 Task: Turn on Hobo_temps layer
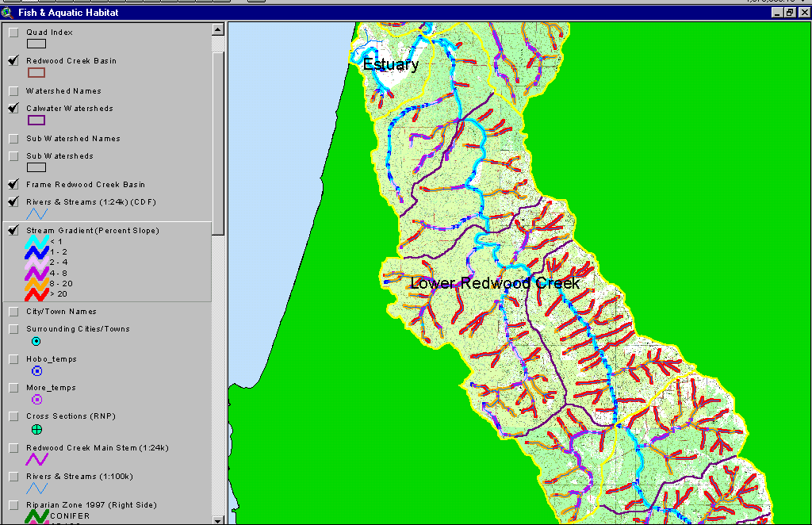(x=14, y=359)
